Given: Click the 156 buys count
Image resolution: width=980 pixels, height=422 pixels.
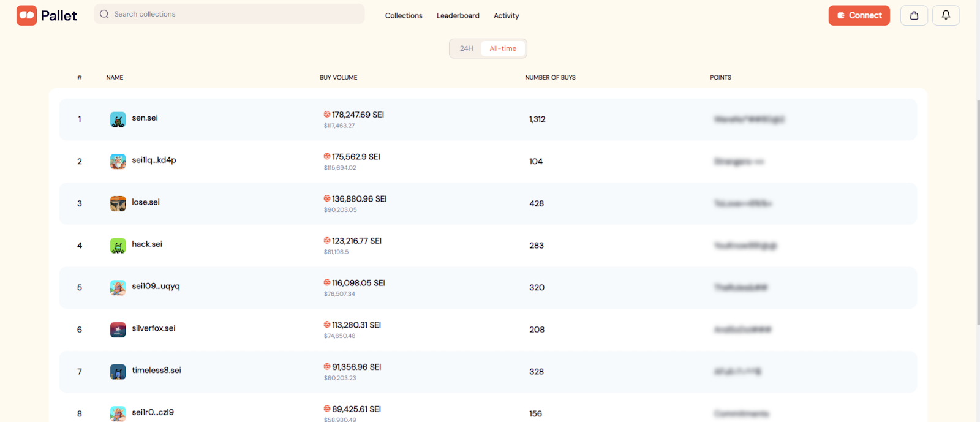Looking at the screenshot, I should point(536,414).
